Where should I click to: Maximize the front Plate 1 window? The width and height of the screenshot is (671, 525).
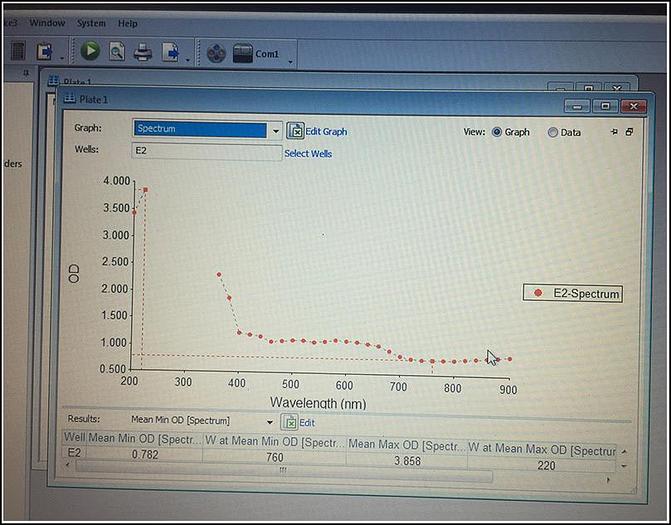point(605,105)
